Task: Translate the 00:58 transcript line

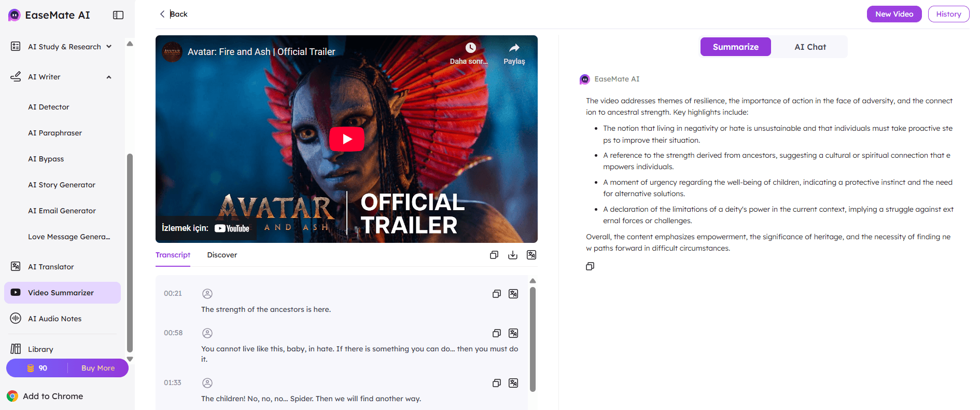Action: point(513,333)
